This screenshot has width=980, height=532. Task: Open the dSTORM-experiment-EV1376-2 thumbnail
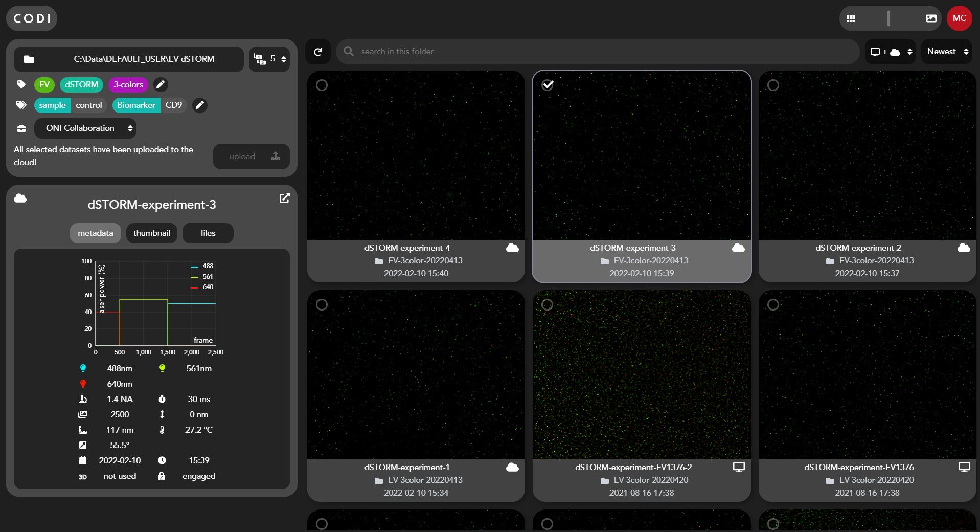[x=642, y=375]
